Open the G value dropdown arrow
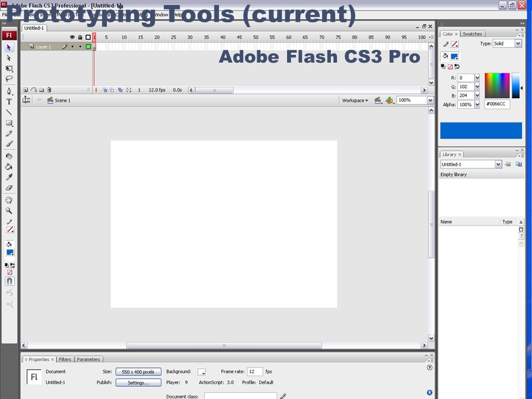This screenshot has height=399, width=532. (x=477, y=86)
